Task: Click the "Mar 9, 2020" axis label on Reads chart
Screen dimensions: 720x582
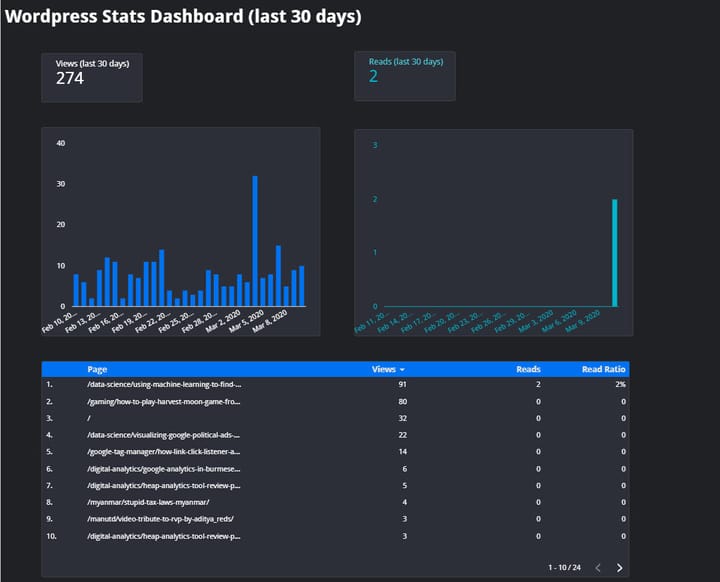Action: click(x=583, y=320)
